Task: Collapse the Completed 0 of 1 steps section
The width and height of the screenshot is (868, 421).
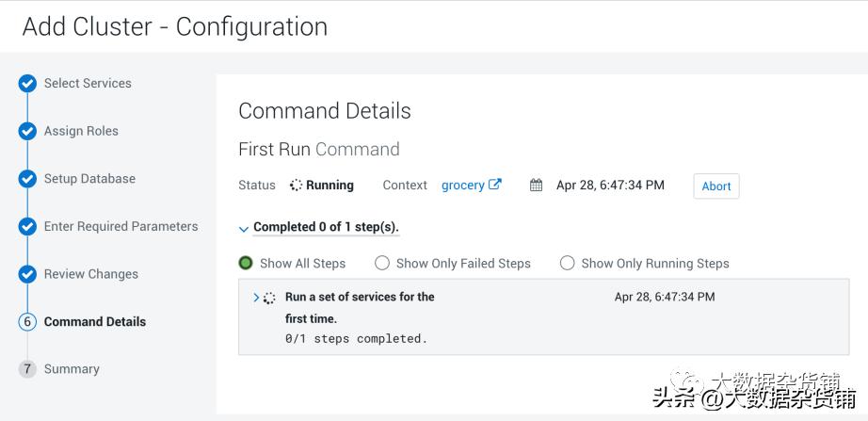Action: pyautogui.click(x=244, y=228)
